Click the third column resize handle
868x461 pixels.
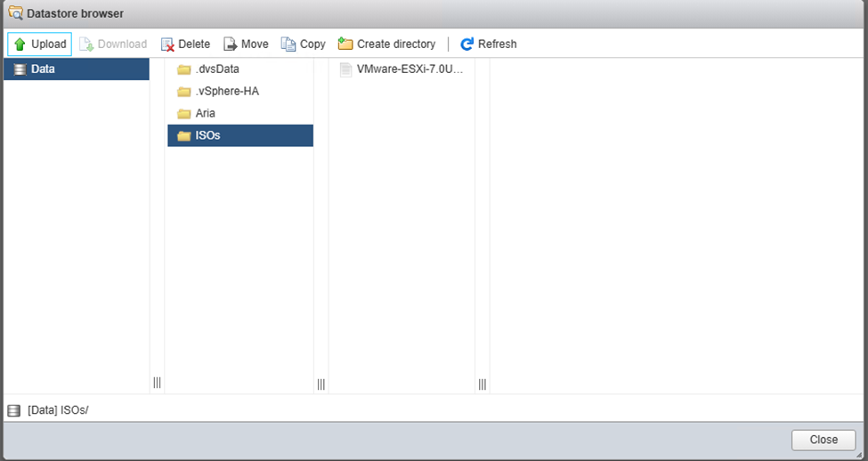(x=482, y=384)
